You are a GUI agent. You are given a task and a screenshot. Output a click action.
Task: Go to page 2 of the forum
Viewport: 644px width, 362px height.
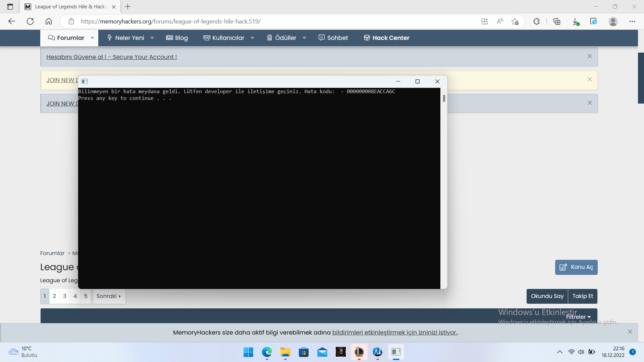[x=54, y=296]
